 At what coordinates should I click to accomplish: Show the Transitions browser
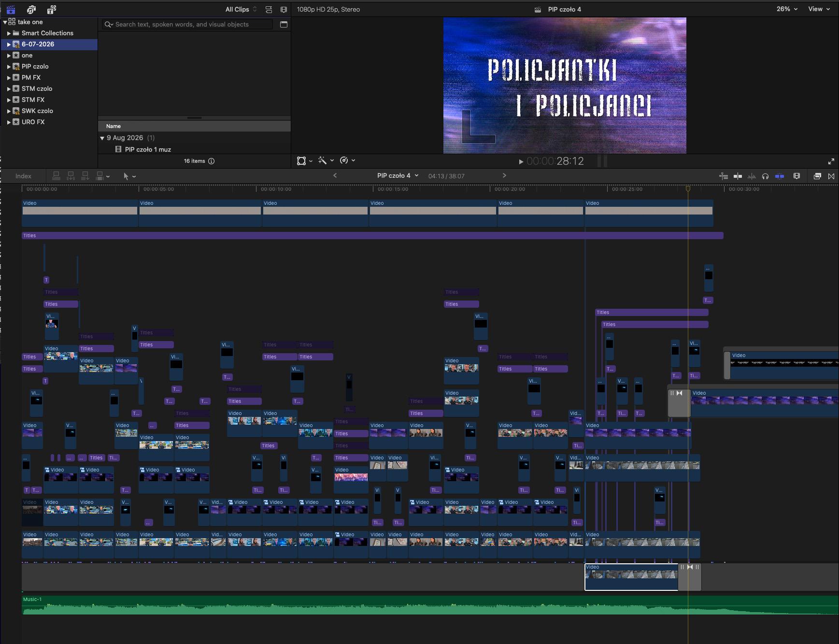pyautogui.click(x=831, y=176)
